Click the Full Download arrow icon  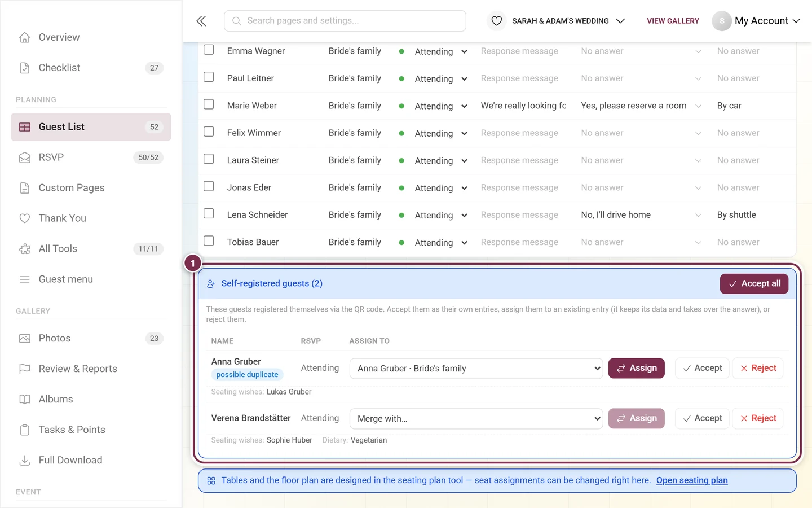point(25,461)
